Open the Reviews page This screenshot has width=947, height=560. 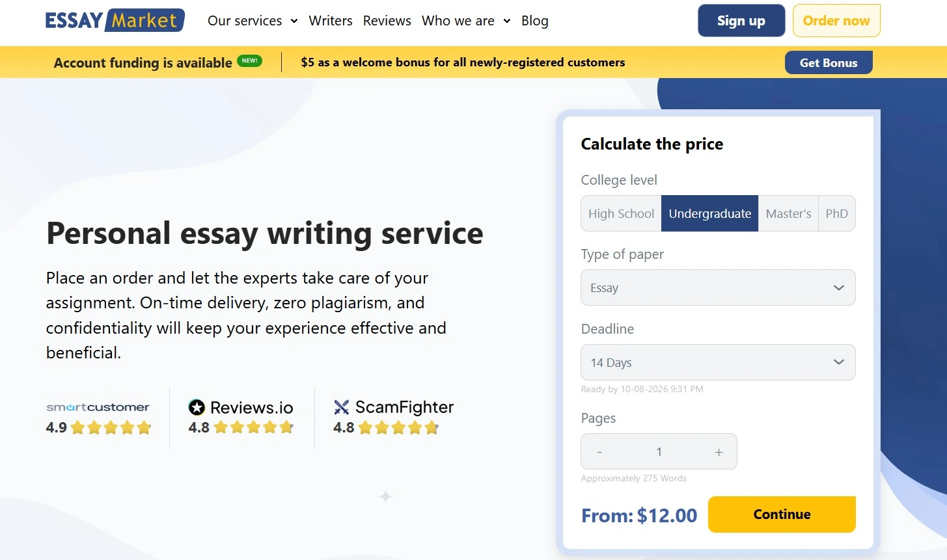[x=387, y=21]
